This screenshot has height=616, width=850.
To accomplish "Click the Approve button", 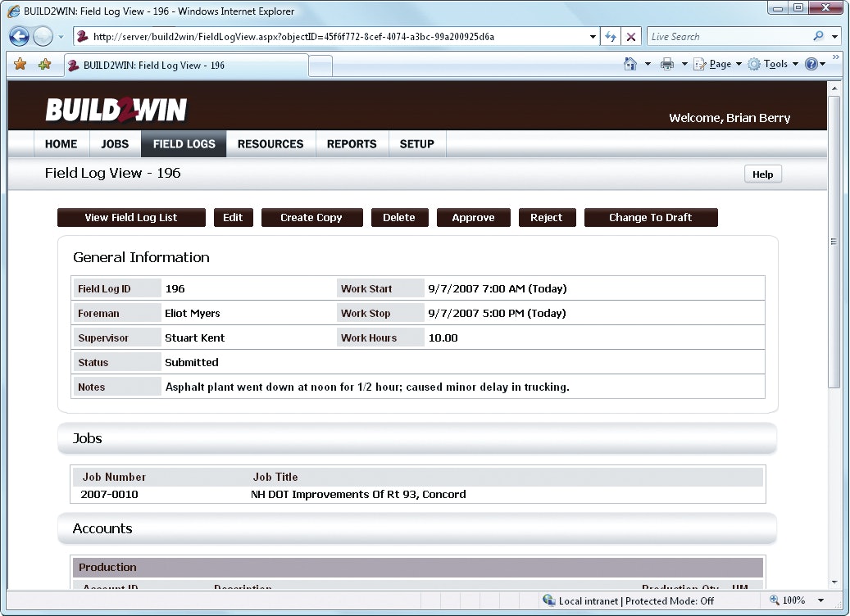I will coord(473,217).
